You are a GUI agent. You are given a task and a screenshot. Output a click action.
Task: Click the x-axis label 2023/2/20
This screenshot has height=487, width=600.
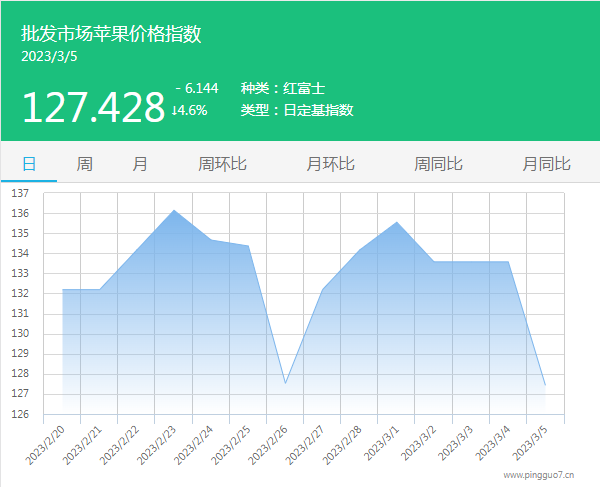45,445
